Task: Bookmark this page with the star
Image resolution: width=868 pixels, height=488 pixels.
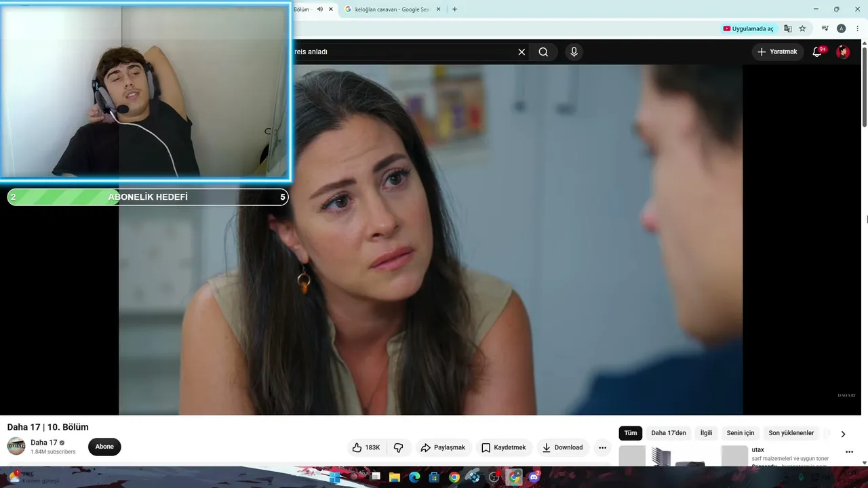Action: [802, 28]
